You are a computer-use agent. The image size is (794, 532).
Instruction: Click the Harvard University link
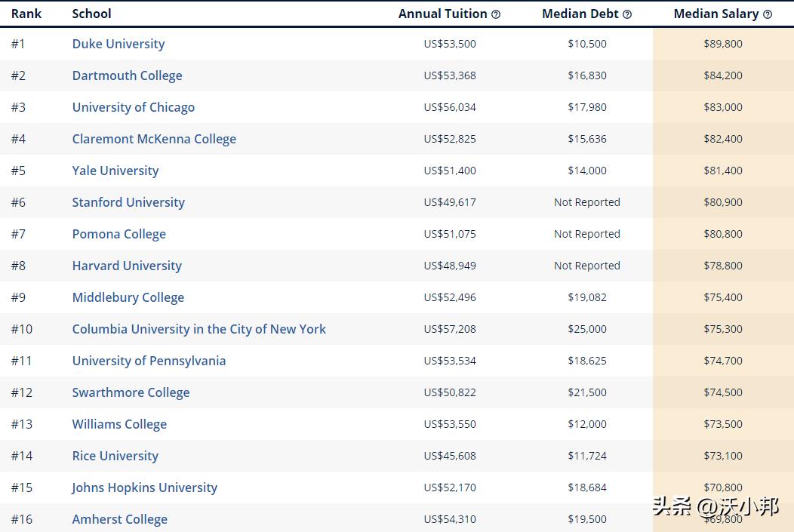tap(127, 266)
